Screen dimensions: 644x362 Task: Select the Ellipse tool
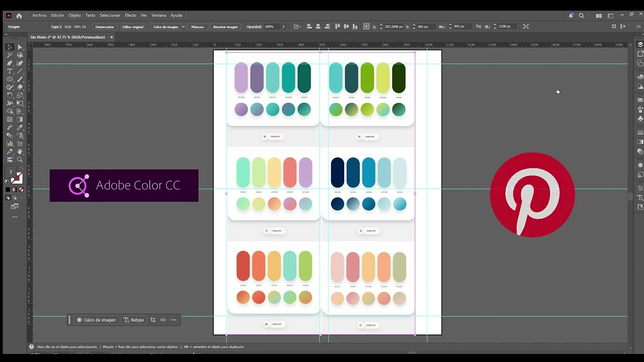point(10,79)
